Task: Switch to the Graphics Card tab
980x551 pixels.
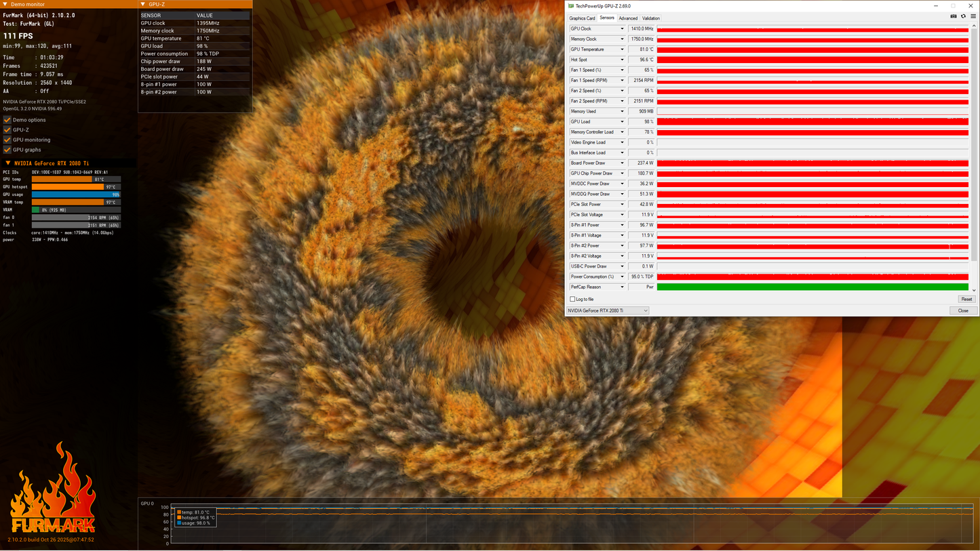Action: [x=582, y=18]
